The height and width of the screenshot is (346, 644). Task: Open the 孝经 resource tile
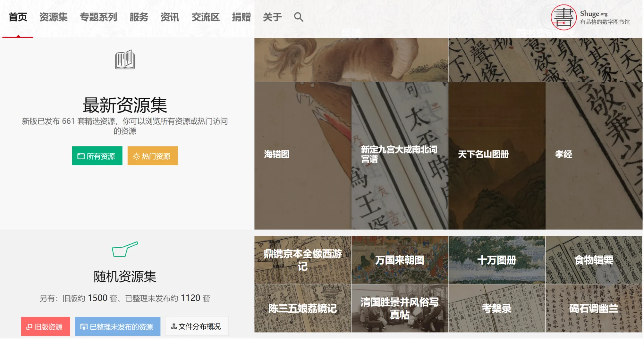[x=594, y=156]
